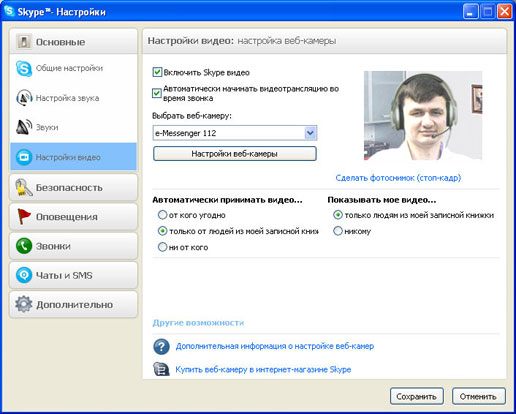Image resolution: width=516 pixels, height=414 pixels.
Task: Uncheck Автоматически начинать видеотрансляцию во время звонка
Action: [157, 93]
